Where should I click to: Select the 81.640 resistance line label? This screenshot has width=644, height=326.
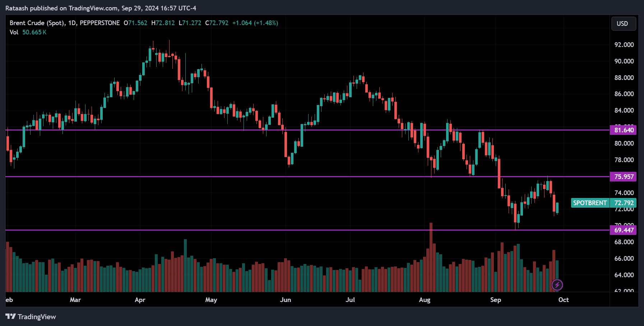pyautogui.click(x=624, y=130)
